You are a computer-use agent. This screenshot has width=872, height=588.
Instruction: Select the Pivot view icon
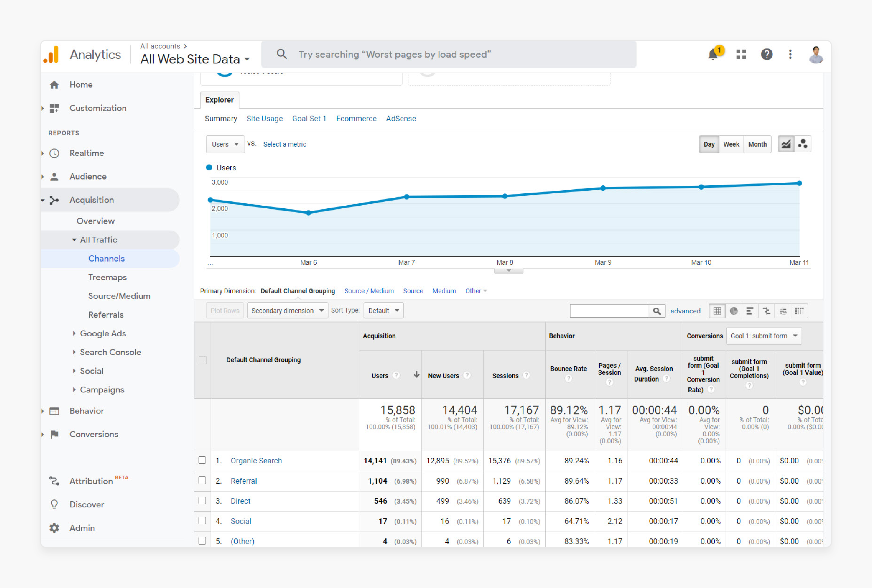800,311
